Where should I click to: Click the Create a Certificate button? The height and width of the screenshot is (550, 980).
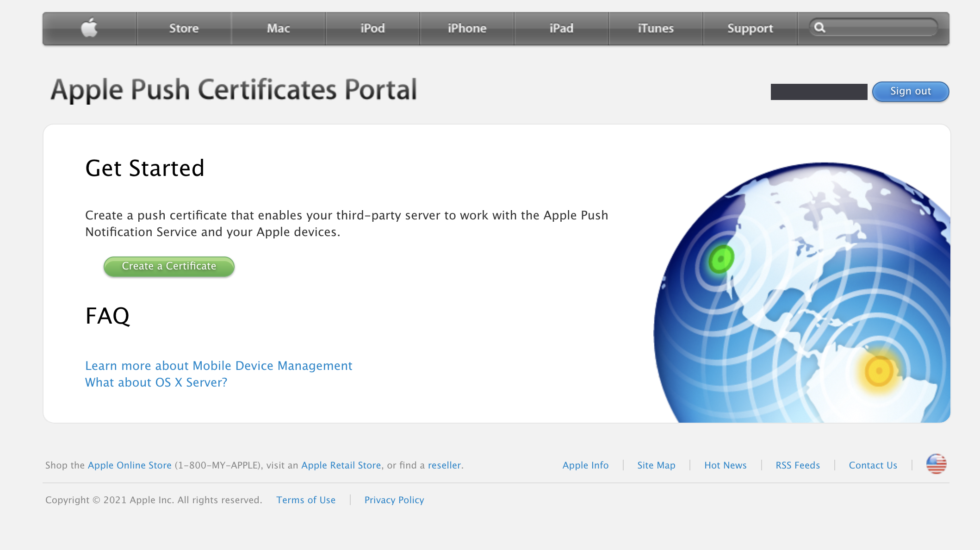tap(169, 267)
